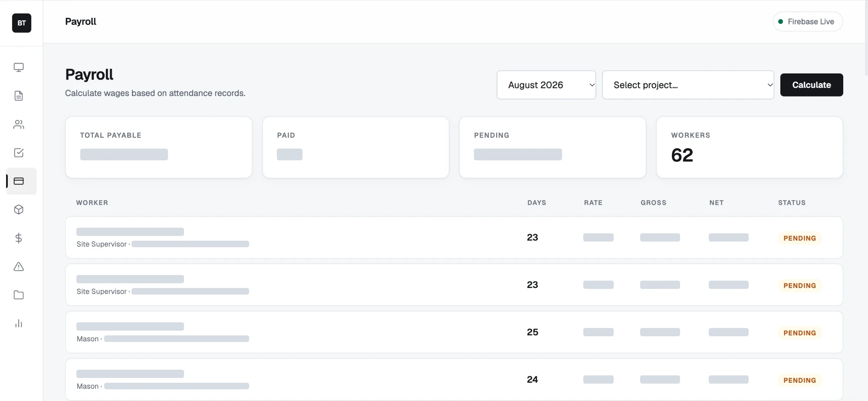Open the workers people icon in sidebar
The width and height of the screenshot is (868, 401).
click(19, 124)
